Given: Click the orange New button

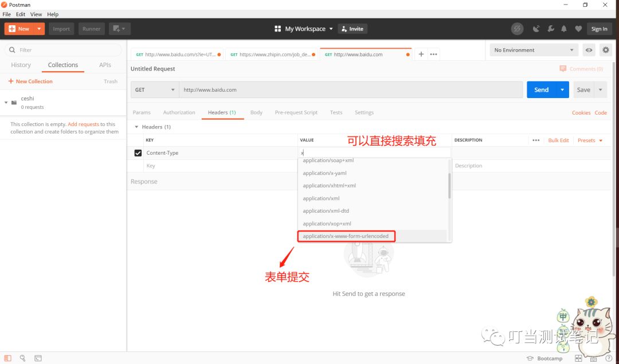Looking at the screenshot, I should [19, 29].
